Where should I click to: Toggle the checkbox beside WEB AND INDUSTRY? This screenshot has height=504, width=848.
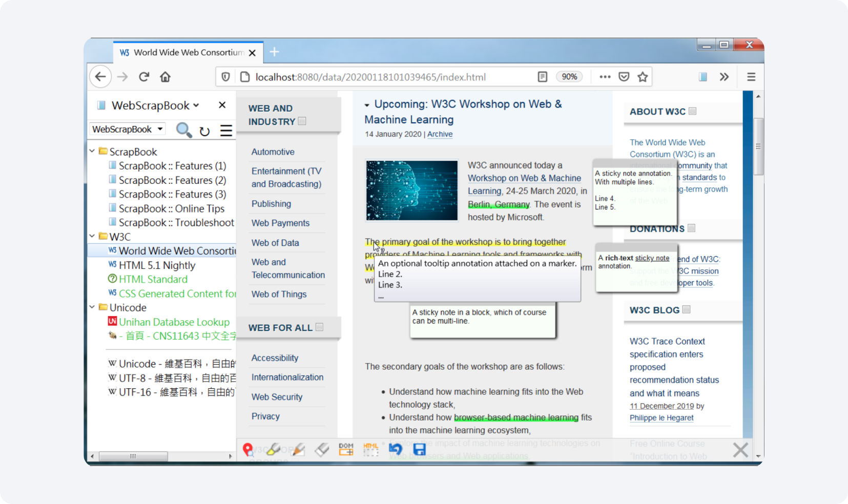pos(302,121)
